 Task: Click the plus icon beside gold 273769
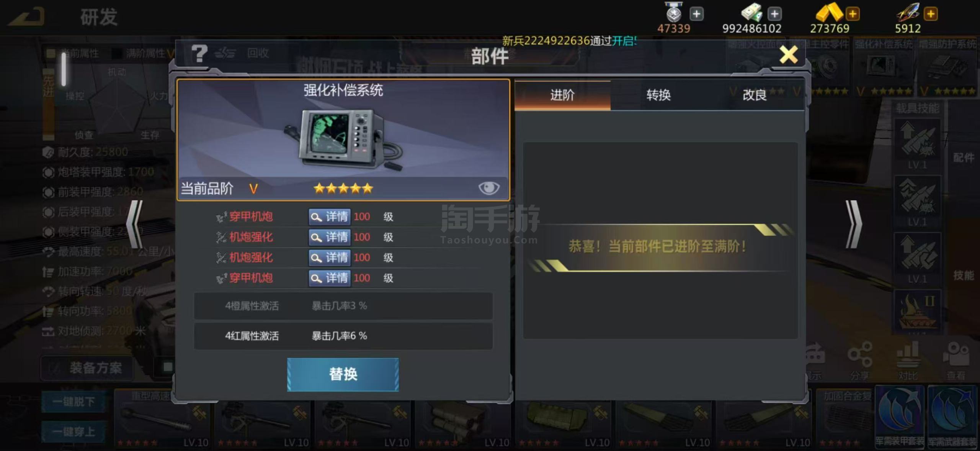[853, 14]
